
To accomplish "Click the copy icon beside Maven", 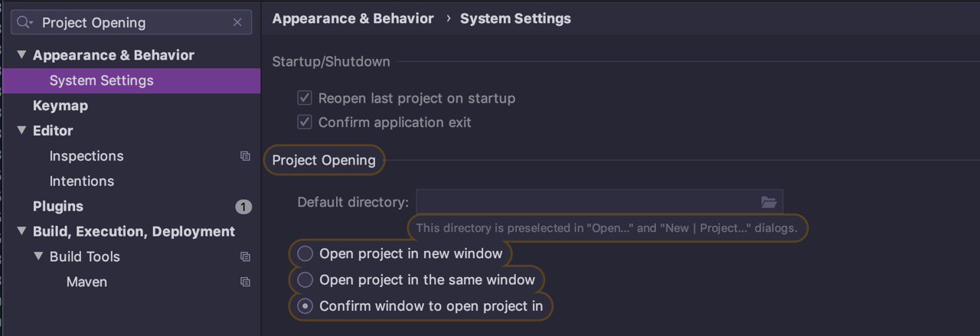I will [245, 282].
